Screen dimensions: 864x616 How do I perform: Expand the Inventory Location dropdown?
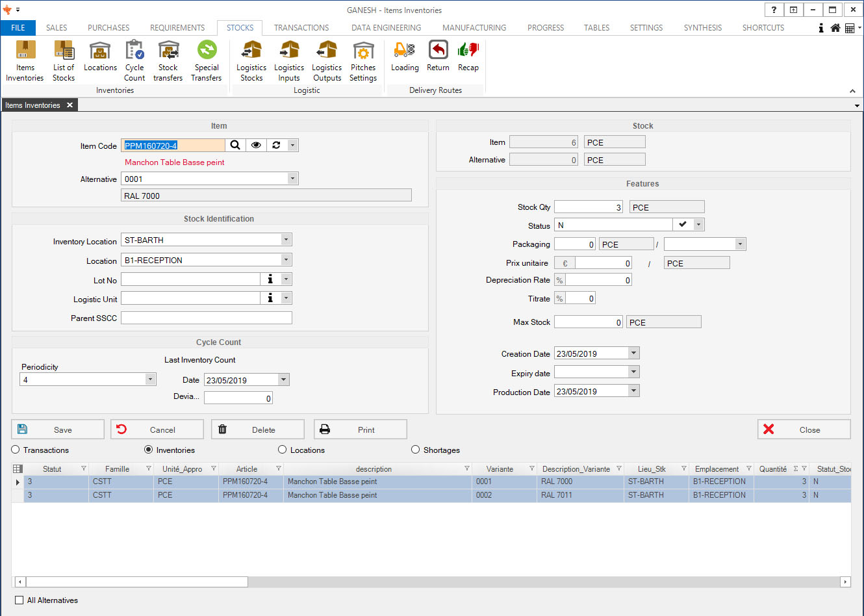286,240
